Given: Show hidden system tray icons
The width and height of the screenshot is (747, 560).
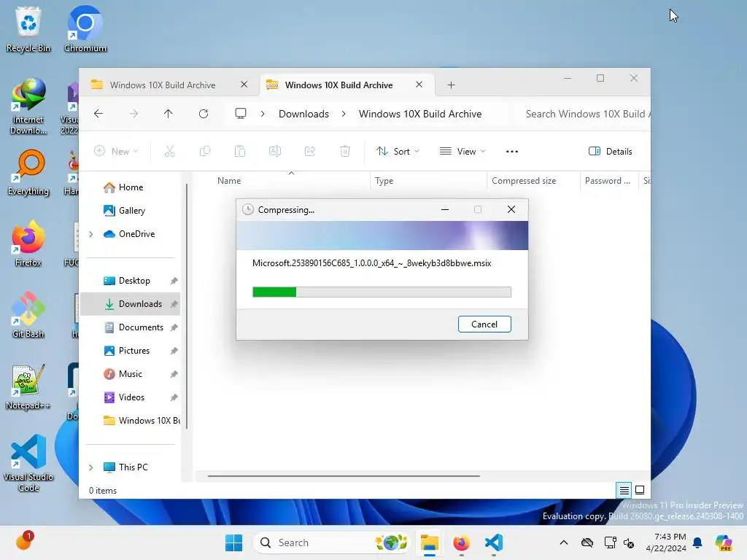Looking at the screenshot, I should (564, 542).
